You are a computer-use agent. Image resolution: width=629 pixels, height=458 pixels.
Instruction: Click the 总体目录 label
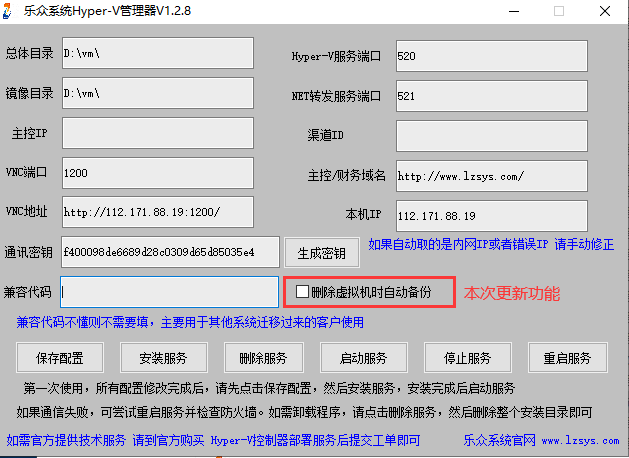coord(29,53)
